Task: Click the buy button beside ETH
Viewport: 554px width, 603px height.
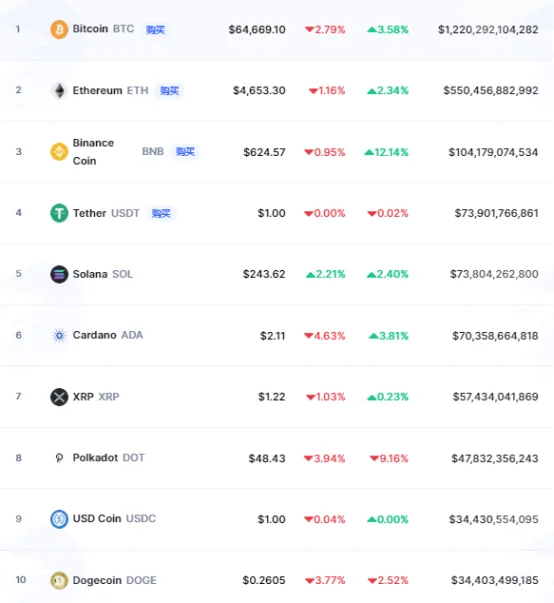Action: coord(169,91)
